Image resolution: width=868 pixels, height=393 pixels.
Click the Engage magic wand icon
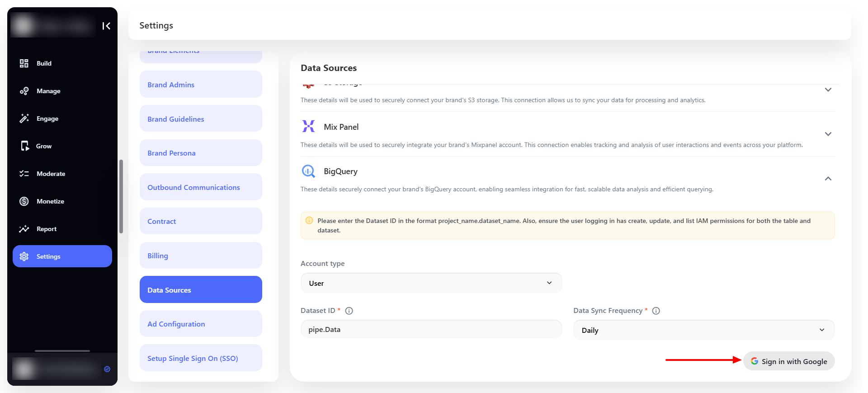24,118
